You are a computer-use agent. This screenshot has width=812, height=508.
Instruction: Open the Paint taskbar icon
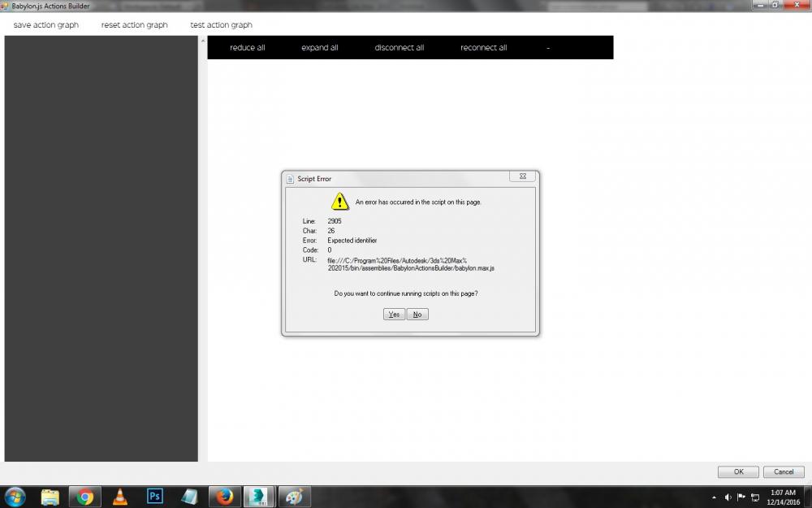coord(294,497)
